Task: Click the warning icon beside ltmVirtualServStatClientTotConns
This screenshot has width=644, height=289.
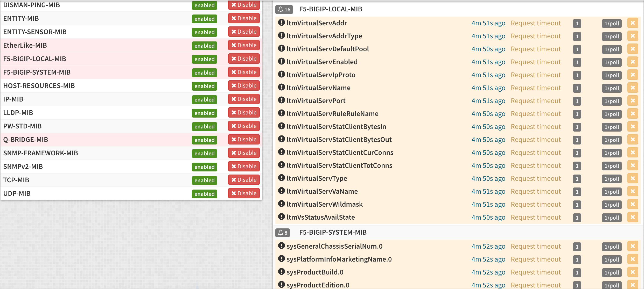Action: [x=281, y=165]
